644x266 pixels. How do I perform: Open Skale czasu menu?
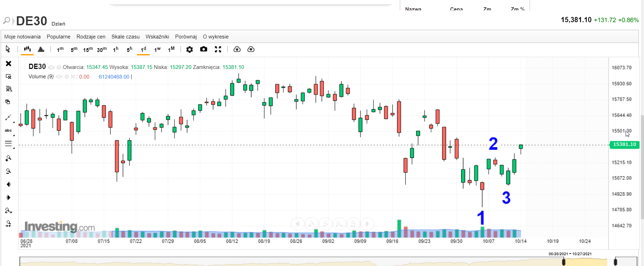click(126, 37)
